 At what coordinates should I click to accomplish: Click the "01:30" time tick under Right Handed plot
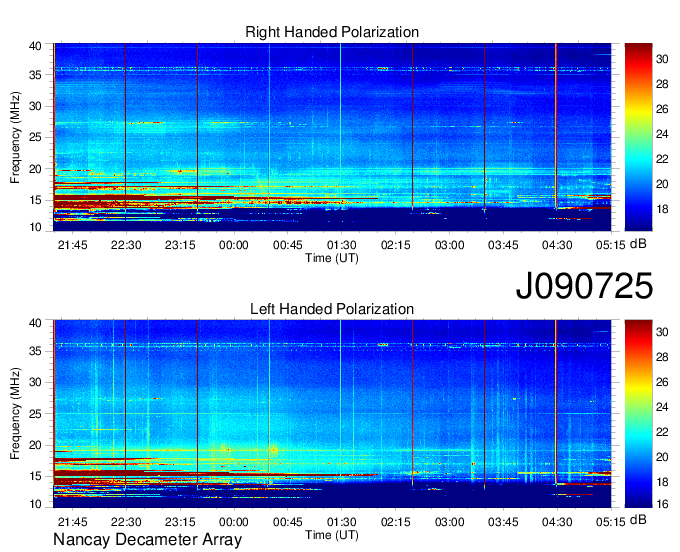pos(342,245)
